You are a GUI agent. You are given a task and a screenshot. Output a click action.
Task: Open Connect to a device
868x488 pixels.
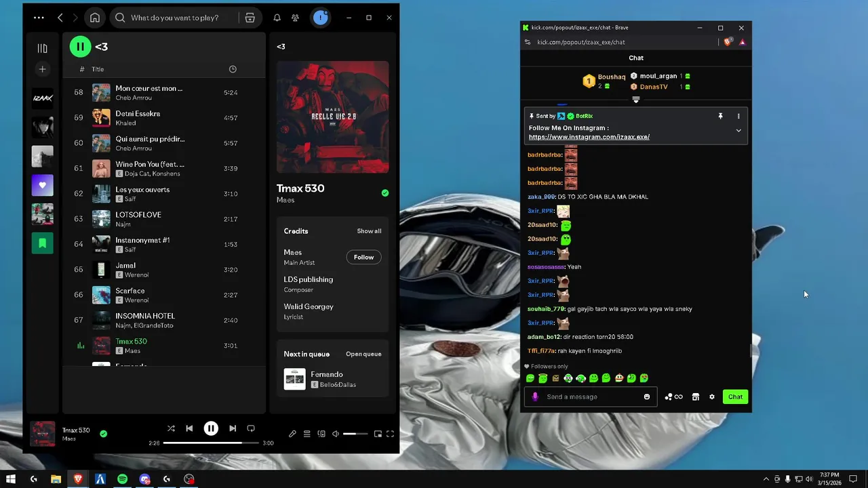[321, 434]
